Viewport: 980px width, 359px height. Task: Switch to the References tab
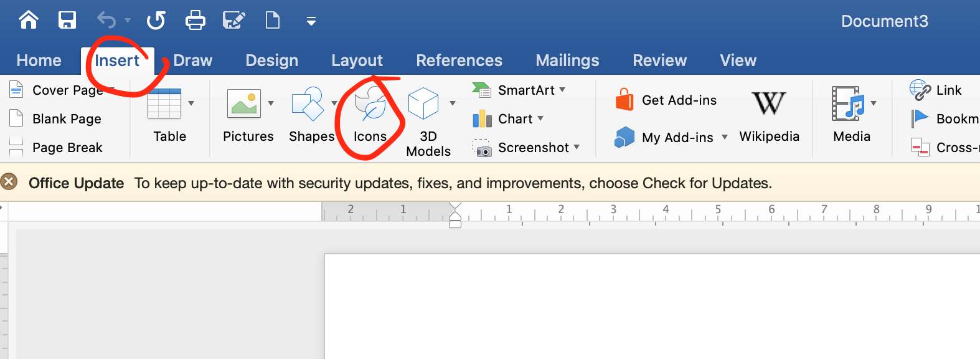(x=459, y=60)
